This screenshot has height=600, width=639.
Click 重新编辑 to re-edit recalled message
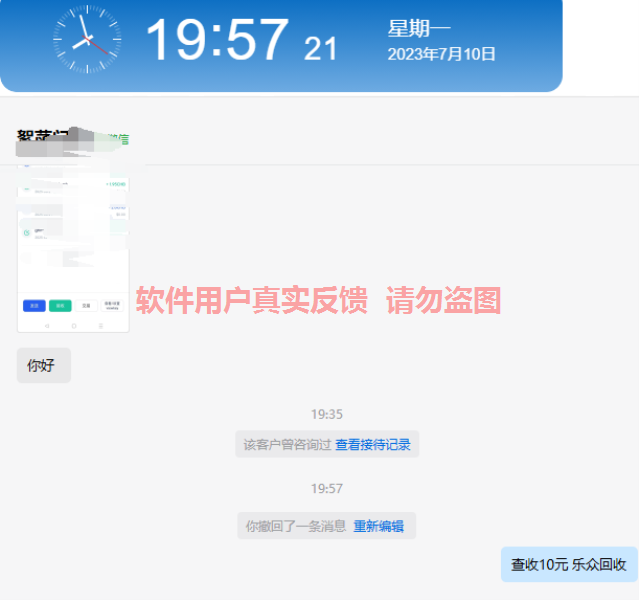click(x=378, y=526)
